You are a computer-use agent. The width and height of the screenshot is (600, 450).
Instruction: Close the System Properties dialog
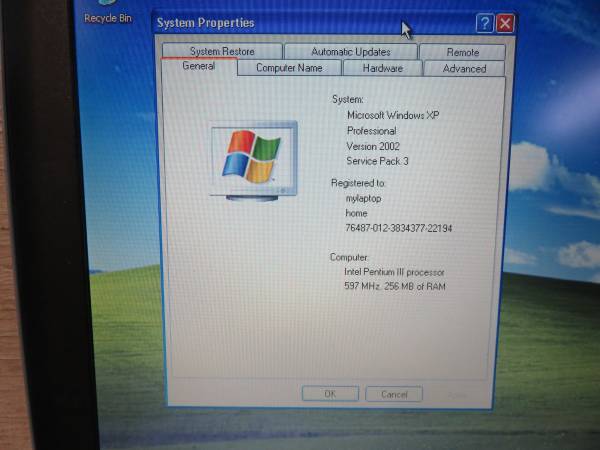[505, 22]
